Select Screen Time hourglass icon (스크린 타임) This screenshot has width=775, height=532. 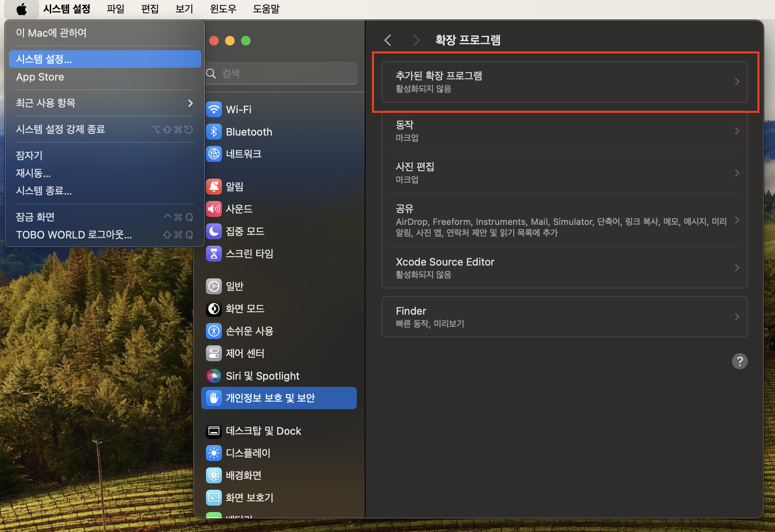pyautogui.click(x=214, y=254)
